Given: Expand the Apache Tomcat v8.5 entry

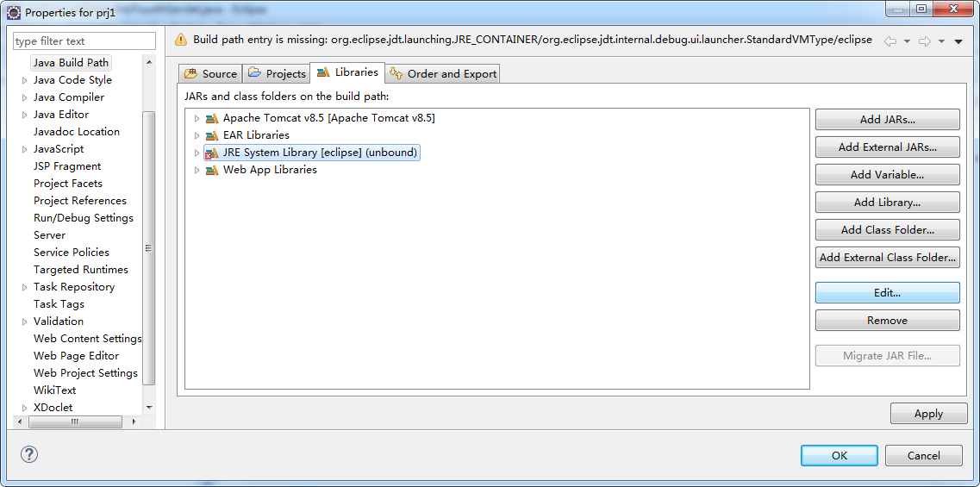Looking at the screenshot, I should click(x=197, y=118).
